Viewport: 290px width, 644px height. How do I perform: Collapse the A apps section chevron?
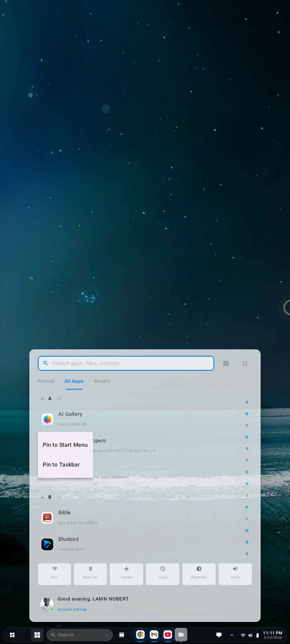pos(42,398)
